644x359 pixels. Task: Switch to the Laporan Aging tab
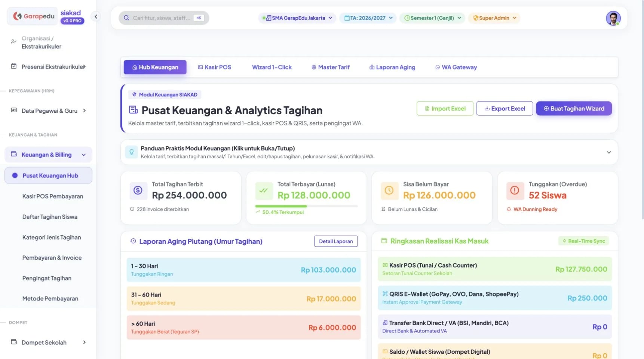(392, 67)
